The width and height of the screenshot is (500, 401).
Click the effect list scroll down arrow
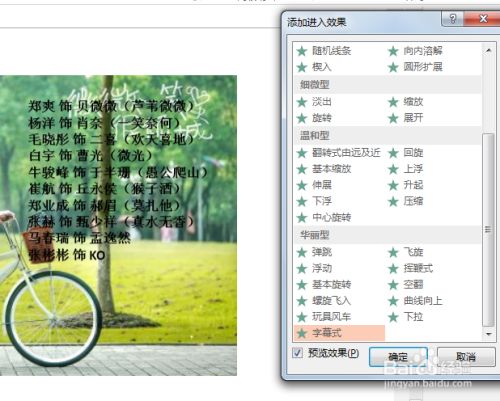[489, 334]
